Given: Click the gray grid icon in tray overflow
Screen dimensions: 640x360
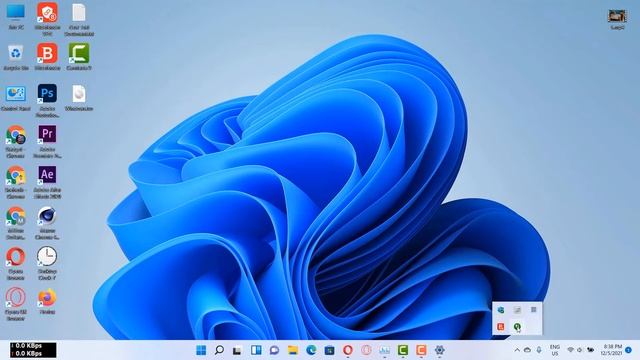Looking at the screenshot, I should [533, 310].
